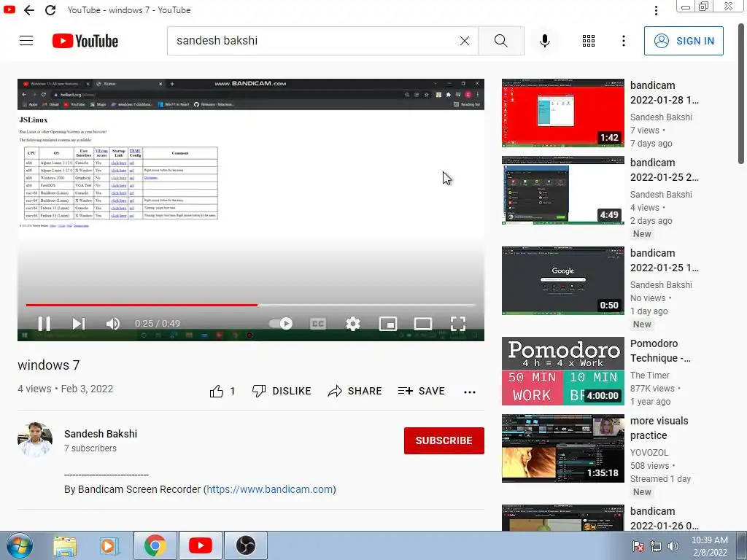Open the bandicam.com description link
Viewport: 747px width, 560px height.
coord(270,489)
